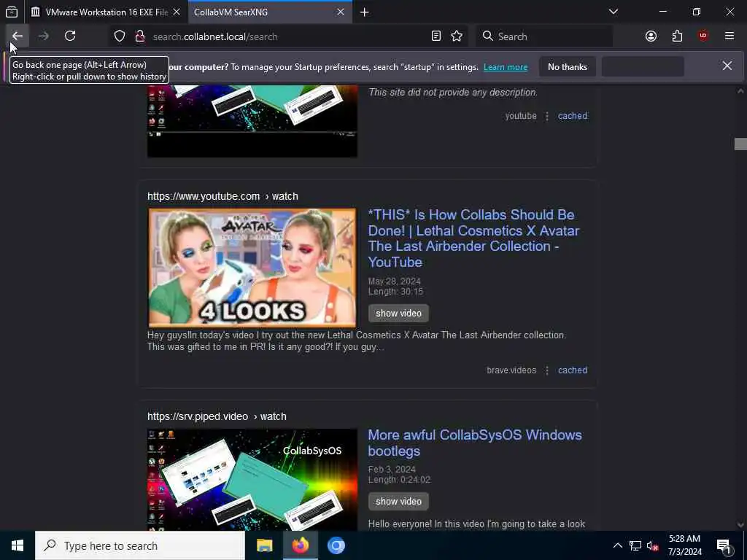Open the uBlock Origin extension icon
Image resolution: width=747 pixels, height=560 pixels.
pos(703,36)
